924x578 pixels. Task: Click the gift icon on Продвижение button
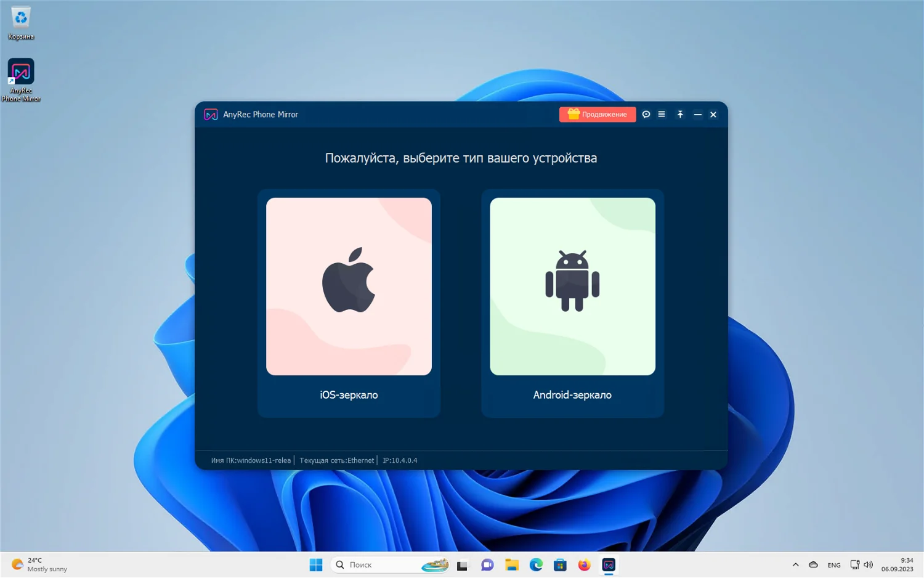click(x=573, y=114)
